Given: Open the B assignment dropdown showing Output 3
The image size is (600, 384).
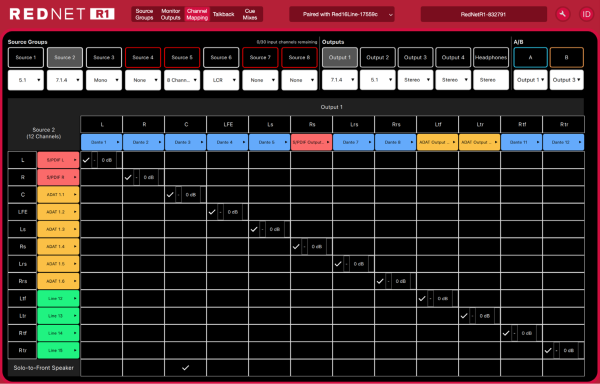Looking at the screenshot, I should click(x=567, y=80).
